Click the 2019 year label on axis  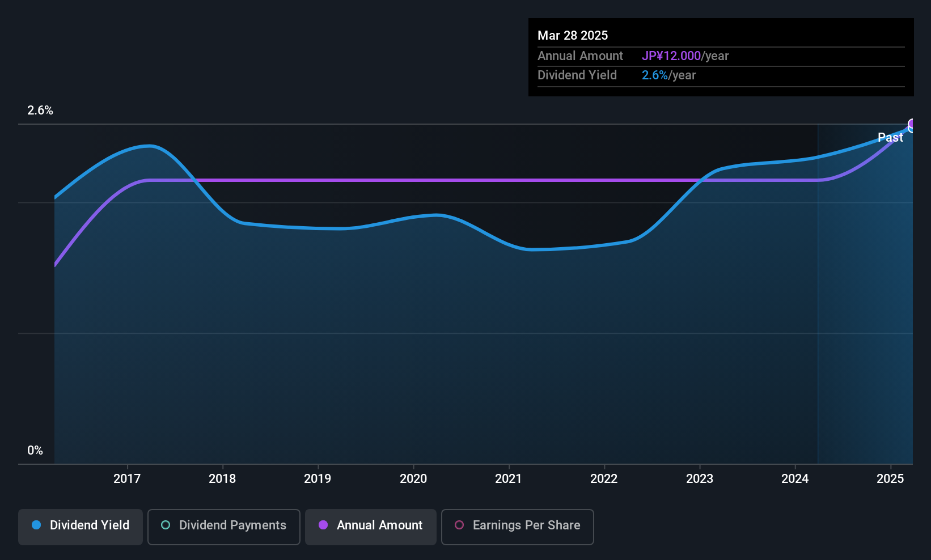coord(318,478)
